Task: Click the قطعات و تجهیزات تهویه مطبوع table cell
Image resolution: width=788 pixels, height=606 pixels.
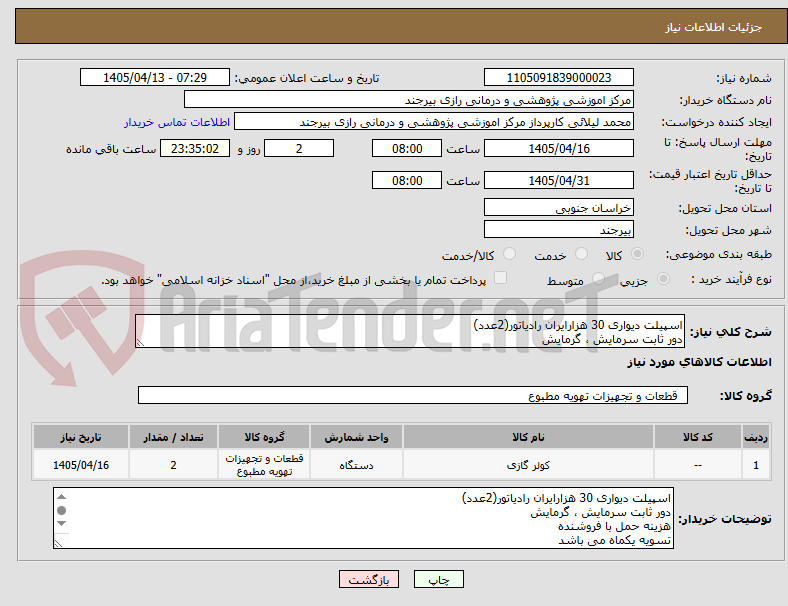Action: click(264, 465)
